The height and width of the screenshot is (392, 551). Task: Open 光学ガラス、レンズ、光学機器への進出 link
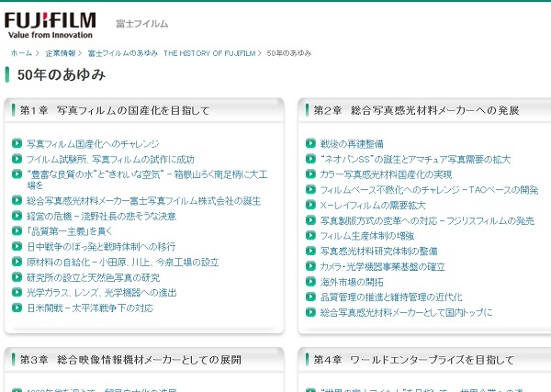point(102,293)
